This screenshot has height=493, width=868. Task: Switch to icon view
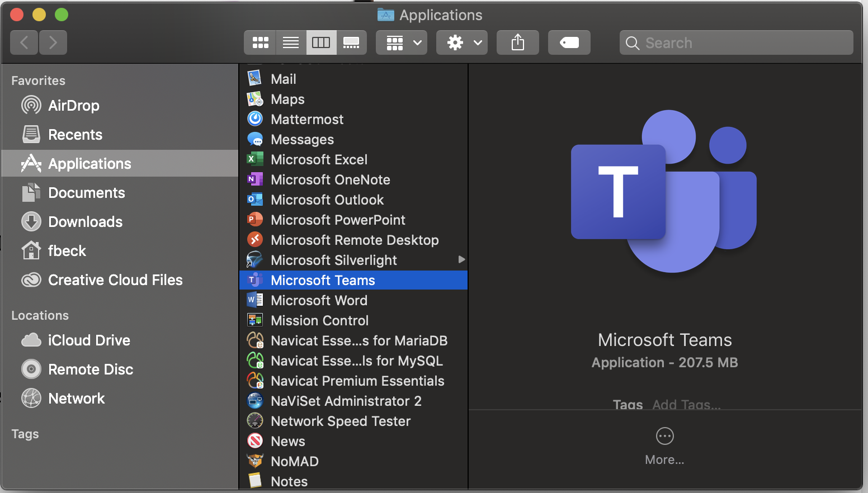[260, 42]
